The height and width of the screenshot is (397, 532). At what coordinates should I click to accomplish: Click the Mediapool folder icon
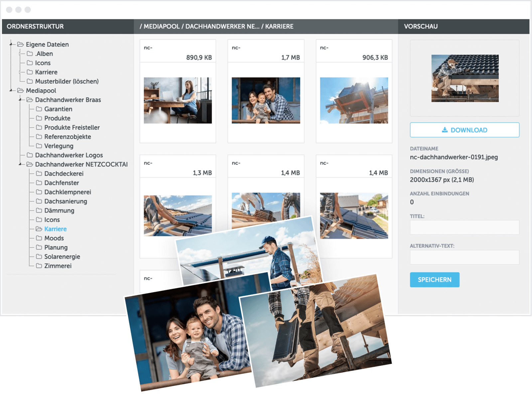(21, 91)
